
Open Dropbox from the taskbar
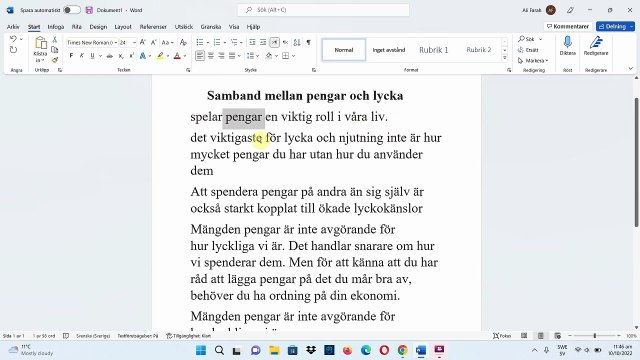[311, 350]
